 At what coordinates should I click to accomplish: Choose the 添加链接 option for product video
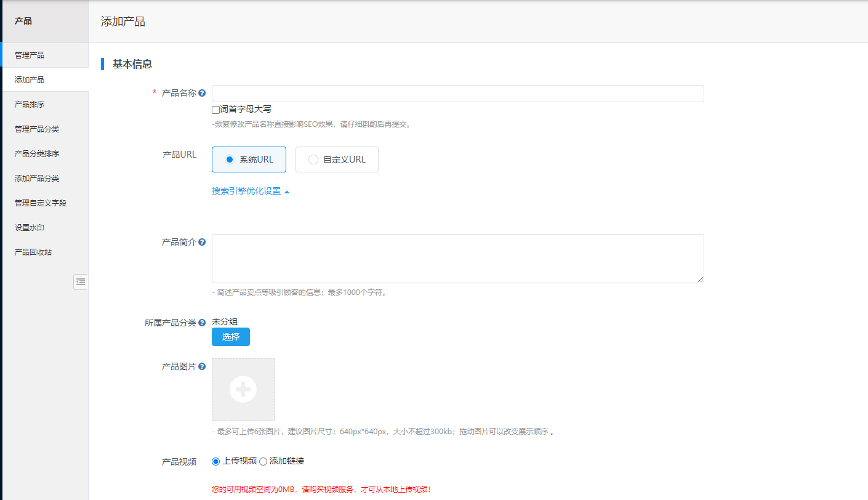(263, 461)
